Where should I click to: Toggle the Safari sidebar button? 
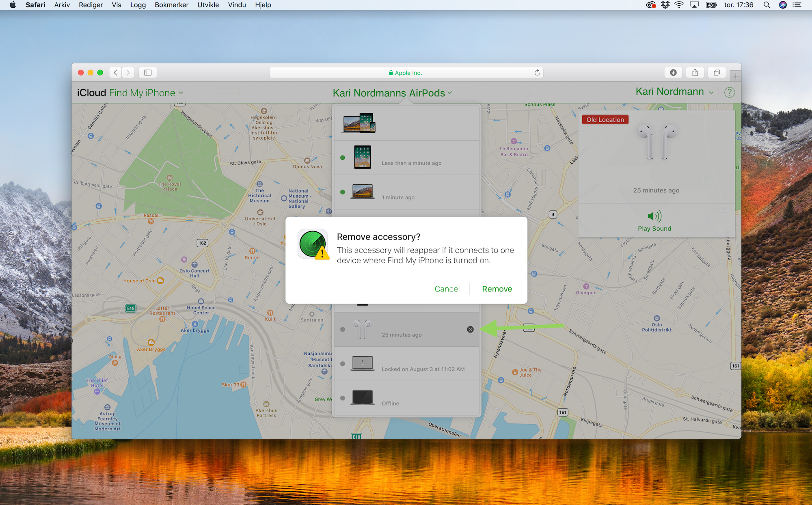tap(148, 73)
